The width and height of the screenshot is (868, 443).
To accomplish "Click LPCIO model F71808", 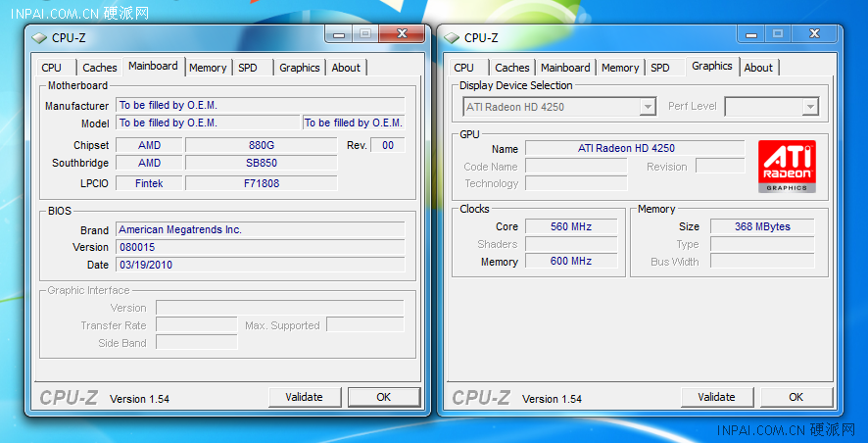I will [262, 183].
